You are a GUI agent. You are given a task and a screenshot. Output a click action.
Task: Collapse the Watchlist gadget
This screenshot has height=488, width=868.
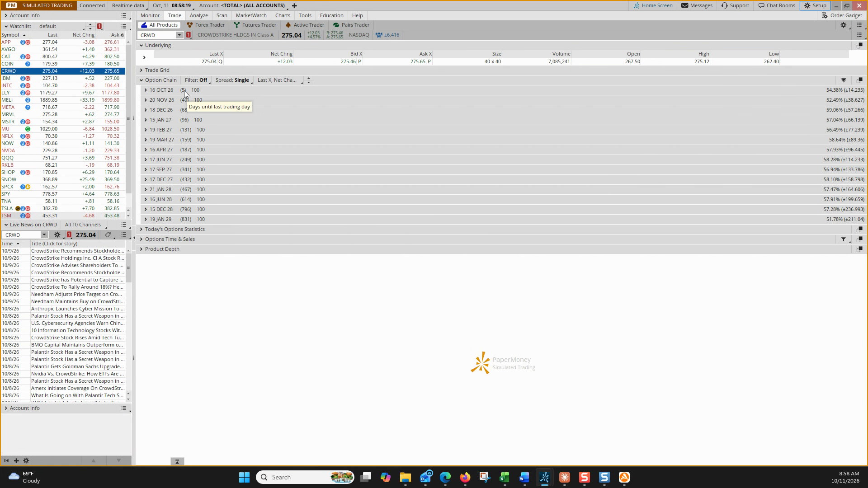tap(6, 26)
